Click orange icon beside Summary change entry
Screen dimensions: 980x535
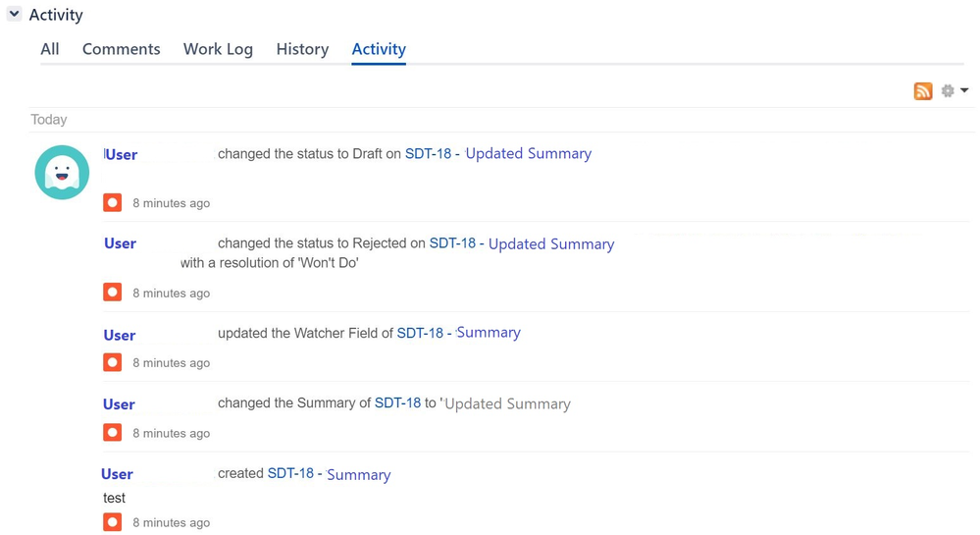113,432
